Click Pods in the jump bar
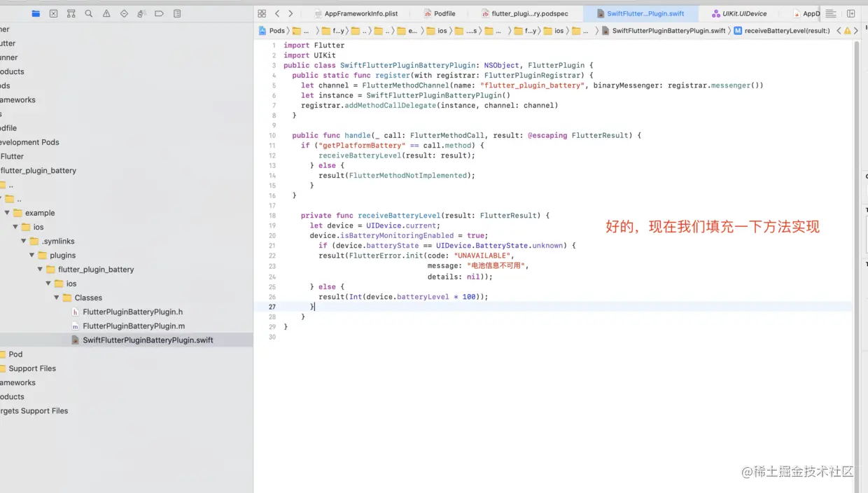 [x=272, y=31]
